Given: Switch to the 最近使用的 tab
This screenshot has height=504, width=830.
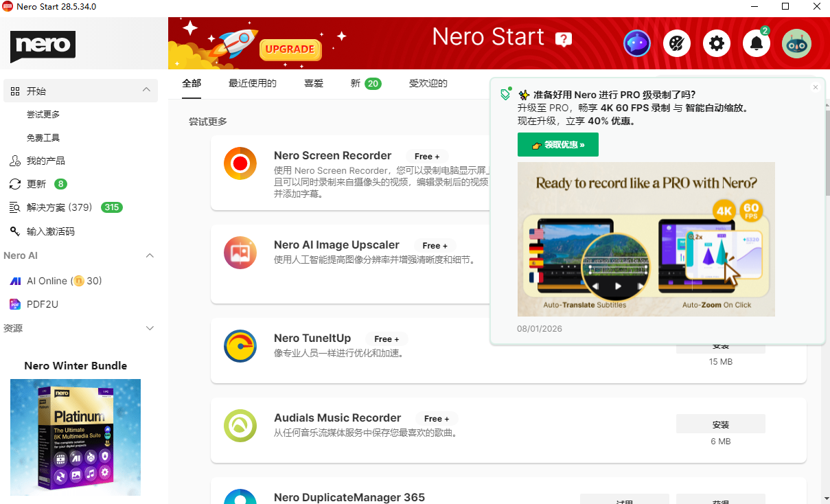Looking at the screenshot, I should (x=253, y=83).
